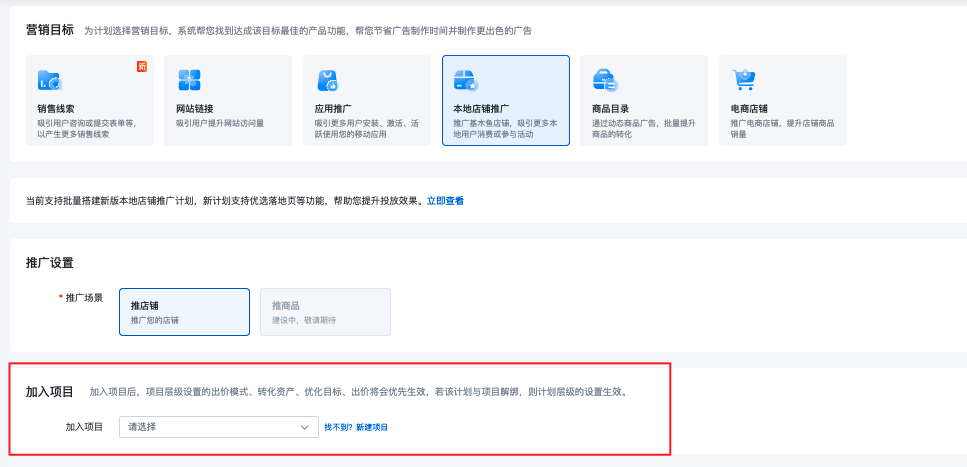Image resolution: width=967 pixels, height=467 pixels.
Task: Click the 商品目录 product catalog icon
Action: [x=604, y=80]
